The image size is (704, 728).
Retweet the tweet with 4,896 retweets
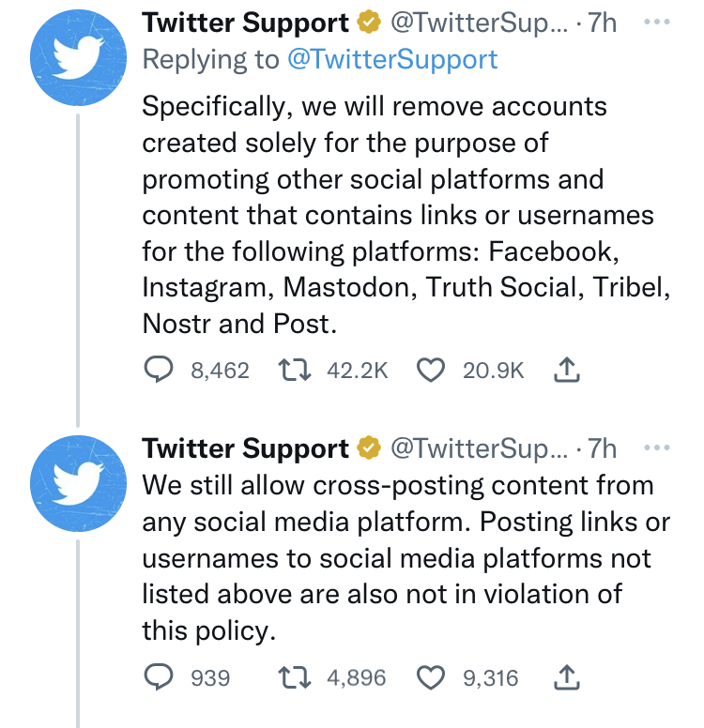pyautogui.click(x=294, y=677)
